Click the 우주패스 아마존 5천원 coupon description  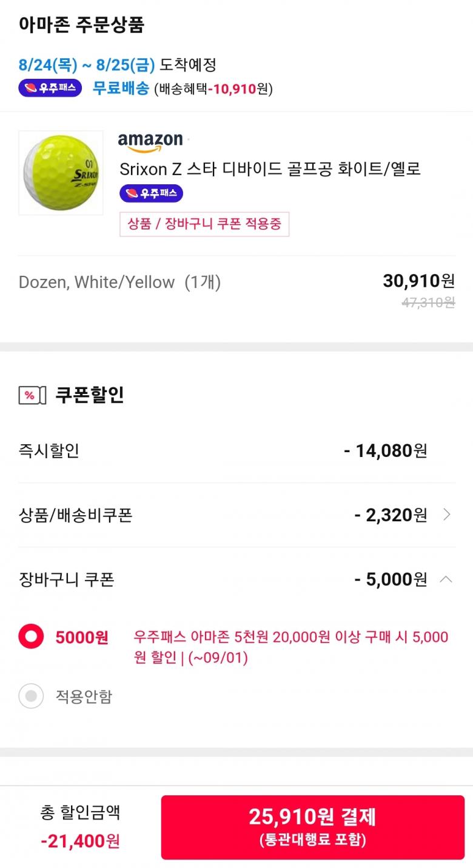point(290,647)
